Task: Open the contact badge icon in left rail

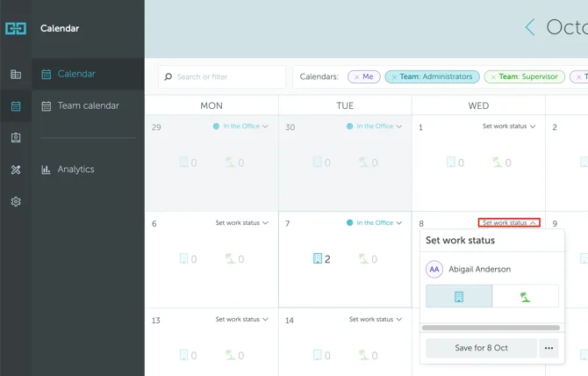Action: pos(16,138)
